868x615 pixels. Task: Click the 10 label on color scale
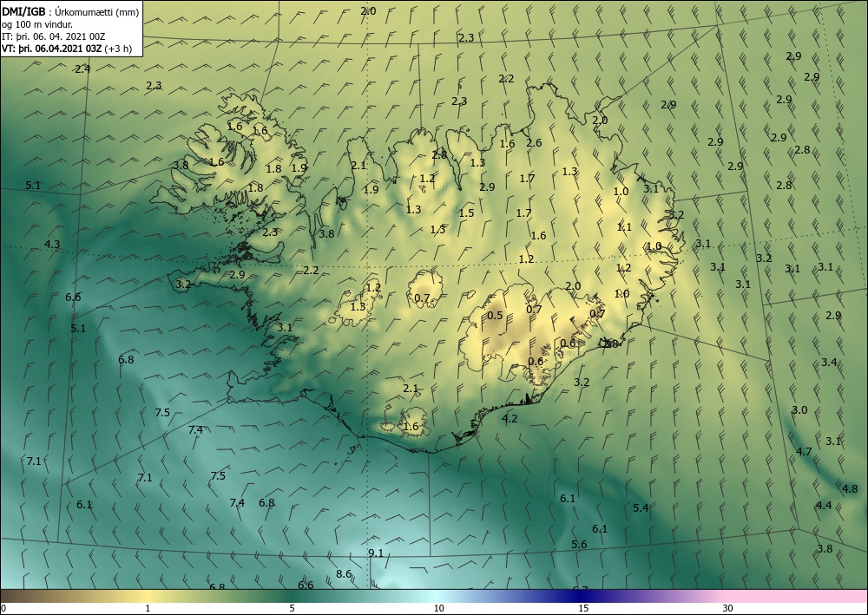pos(438,608)
